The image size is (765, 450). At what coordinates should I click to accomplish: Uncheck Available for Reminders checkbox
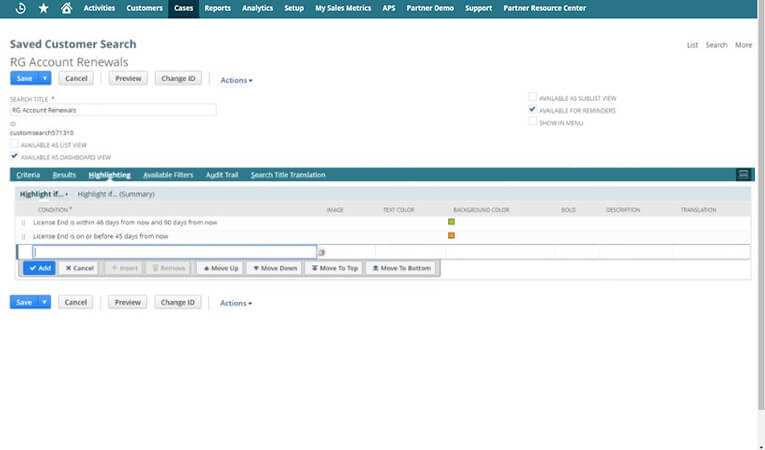pyautogui.click(x=532, y=109)
